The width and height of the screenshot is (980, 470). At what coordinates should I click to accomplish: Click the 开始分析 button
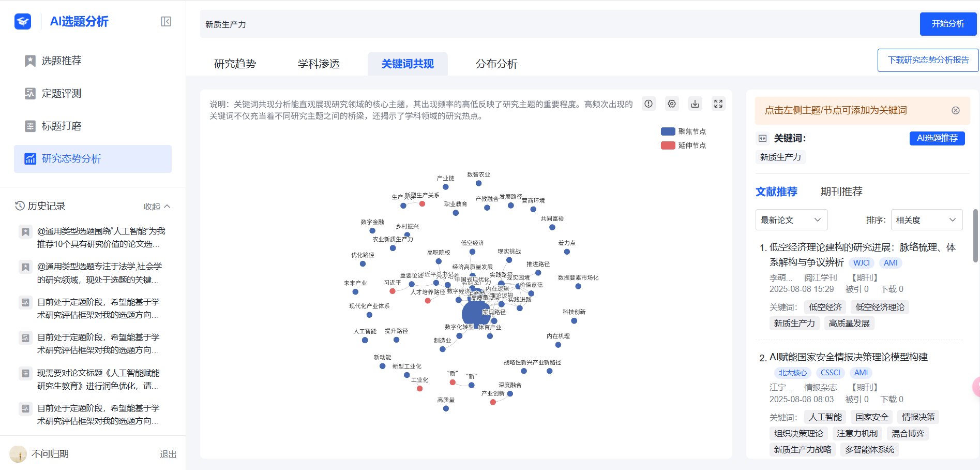pos(948,24)
